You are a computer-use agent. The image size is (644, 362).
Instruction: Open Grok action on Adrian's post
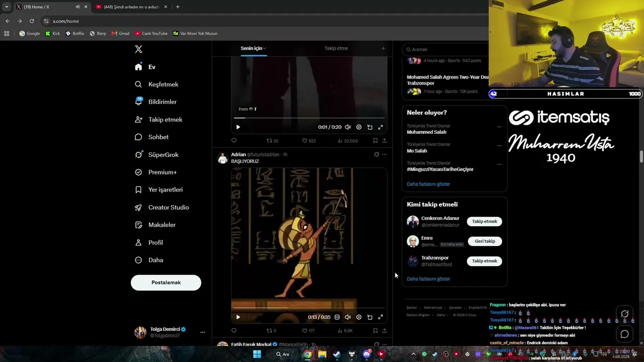pos(376,154)
